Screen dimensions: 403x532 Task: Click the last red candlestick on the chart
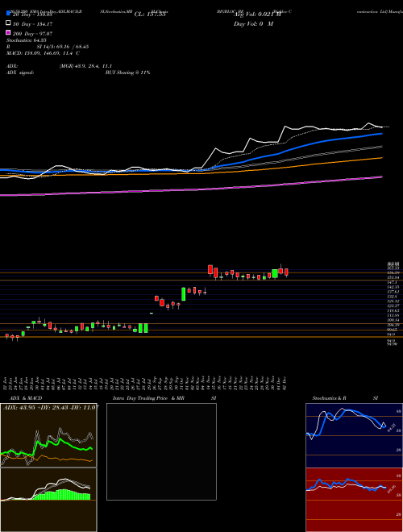286,272
